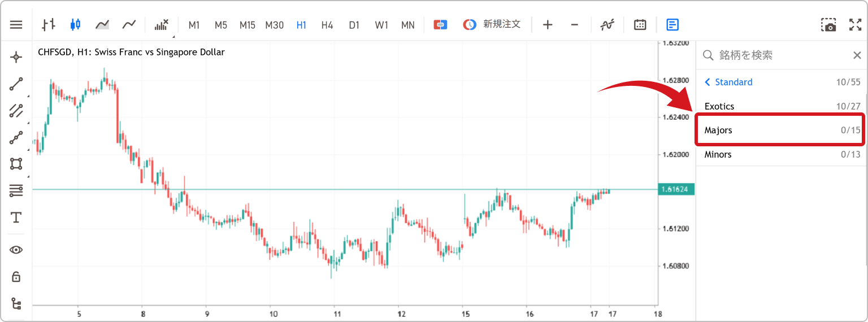Open the Exotics symbol group
The width and height of the screenshot is (868, 322).
tap(782, 106)
